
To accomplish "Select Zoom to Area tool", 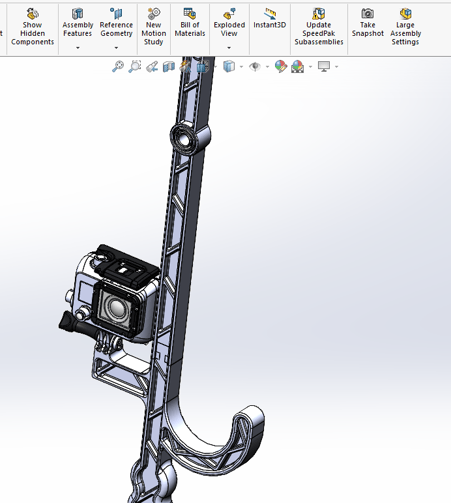I will [135, 67].
